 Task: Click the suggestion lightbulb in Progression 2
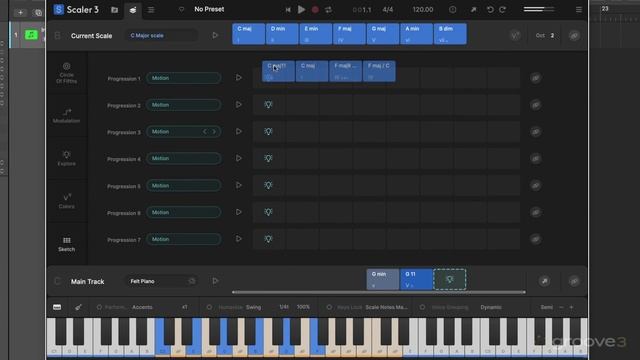point(268,105)
